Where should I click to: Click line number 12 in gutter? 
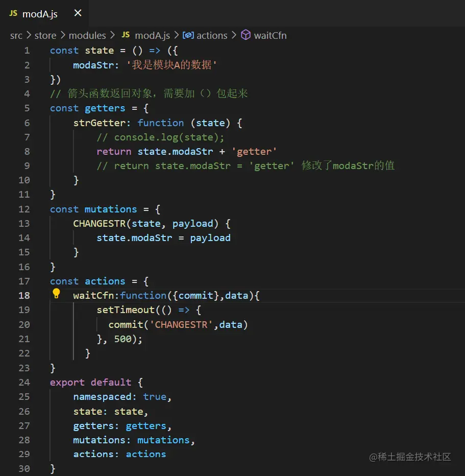25,209
